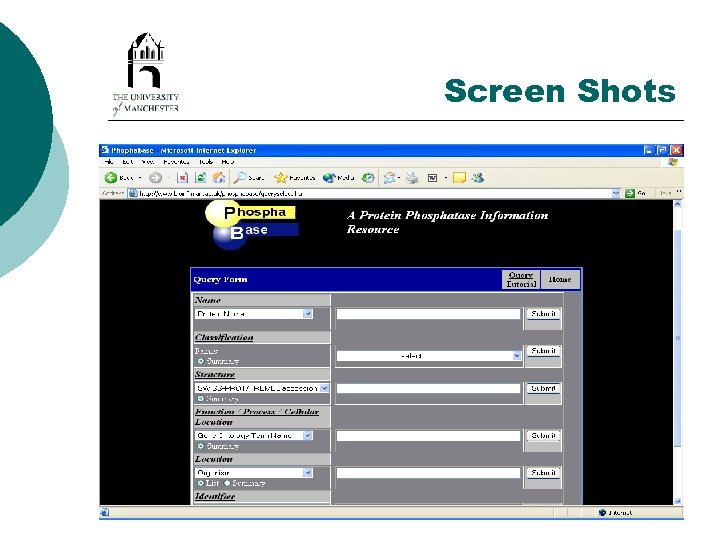Image resolution: width=720 pixels, height=540 pixels.
Task: Open the Tools menu
Action: point(206,162)
